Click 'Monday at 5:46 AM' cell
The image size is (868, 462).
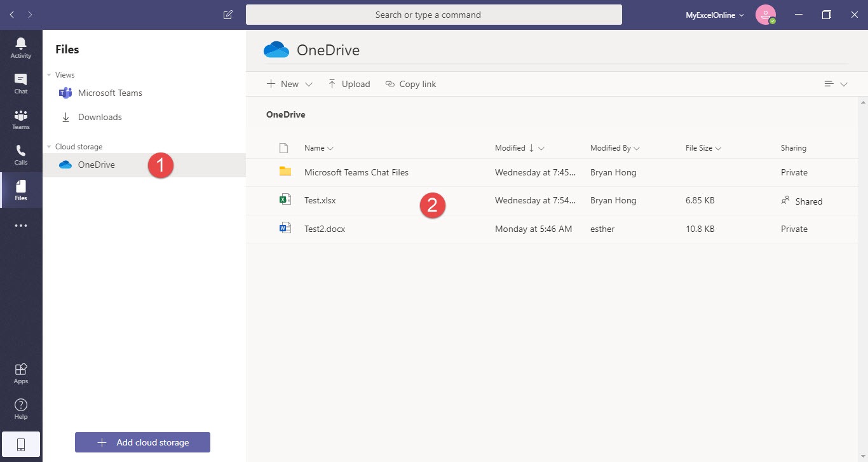[534, 229]
